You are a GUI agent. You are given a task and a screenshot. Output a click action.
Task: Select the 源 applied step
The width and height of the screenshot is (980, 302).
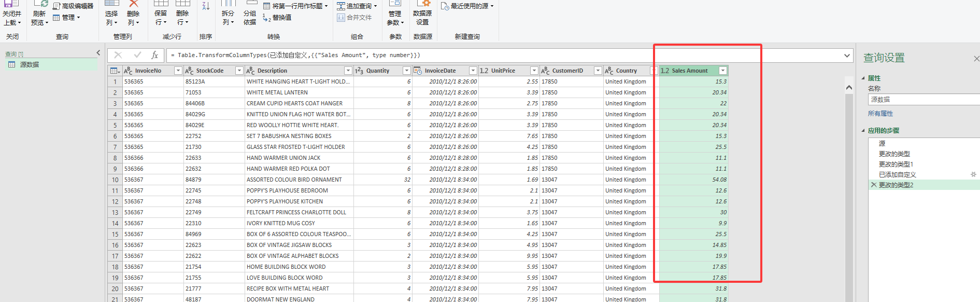coord(882,144)
